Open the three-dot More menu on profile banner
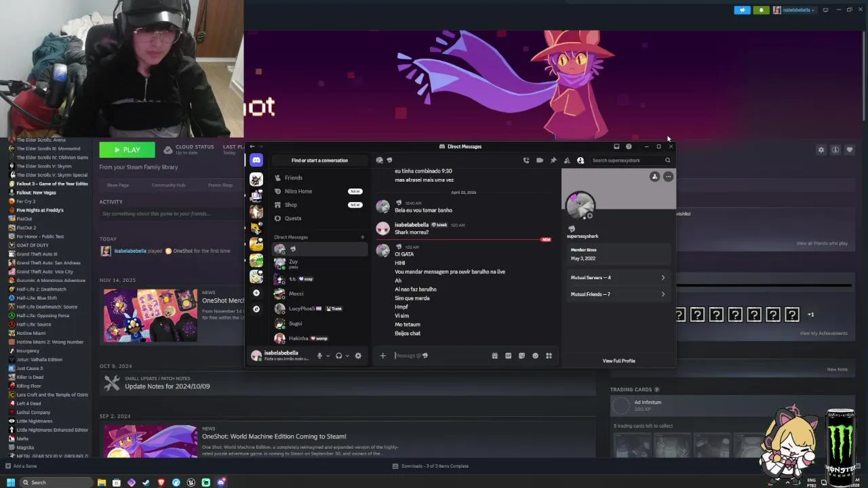Image resolution: width=868 pixels, height=488 pixels. coord(668,177)
